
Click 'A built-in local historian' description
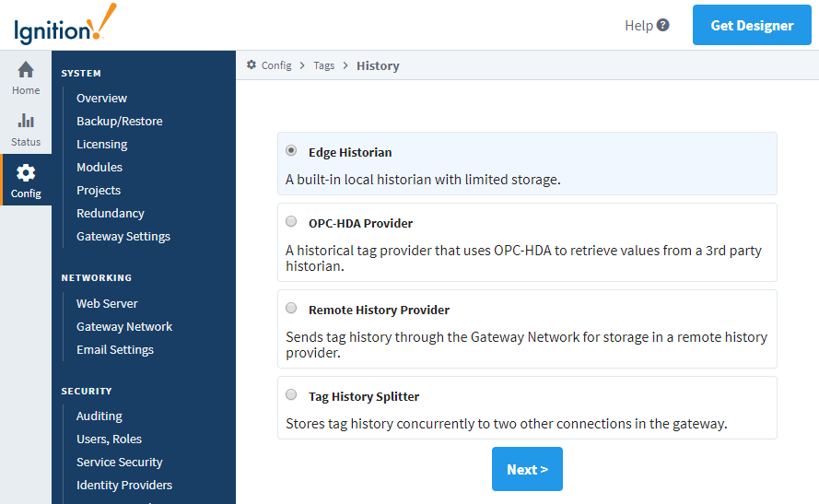(423, 180)
